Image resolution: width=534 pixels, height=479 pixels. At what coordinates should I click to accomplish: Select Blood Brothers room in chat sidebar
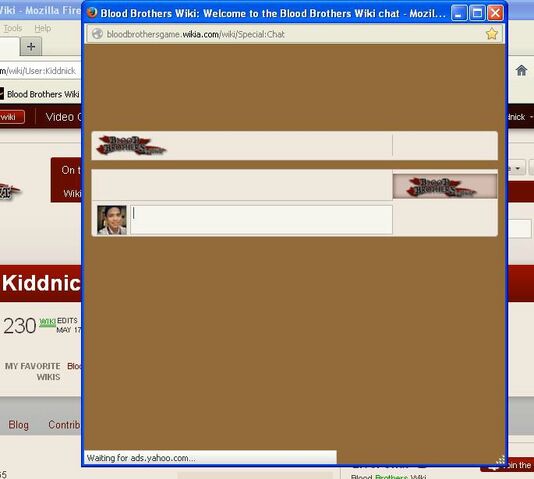(445, 186)
